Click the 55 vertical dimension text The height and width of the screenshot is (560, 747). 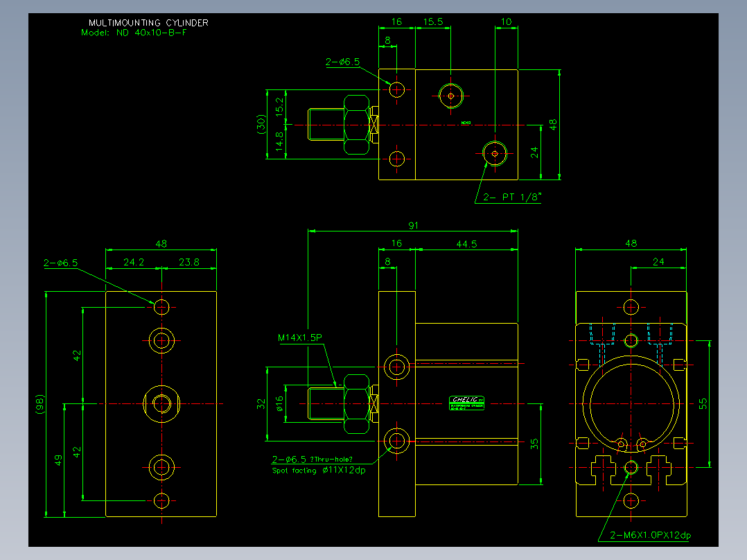tap(703, 403)
